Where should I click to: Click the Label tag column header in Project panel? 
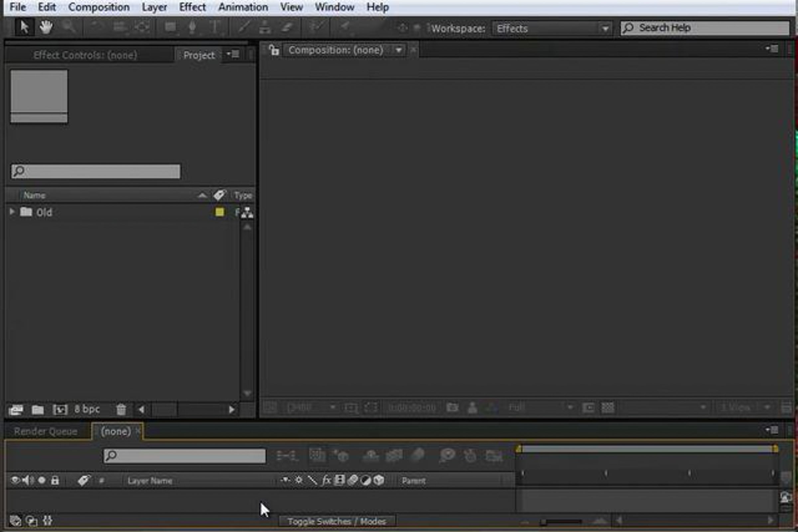coord(219,195)
